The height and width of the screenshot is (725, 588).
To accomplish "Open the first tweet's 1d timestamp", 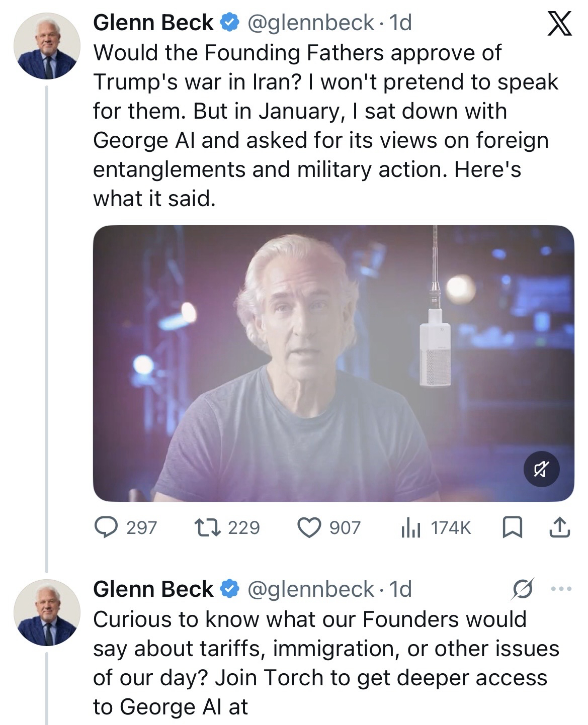I will [x=401, y=23].
